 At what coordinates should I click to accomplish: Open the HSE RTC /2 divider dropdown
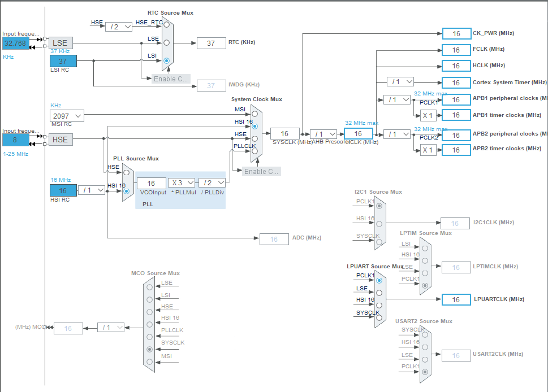pyautogui.click(x=119, y=27)
